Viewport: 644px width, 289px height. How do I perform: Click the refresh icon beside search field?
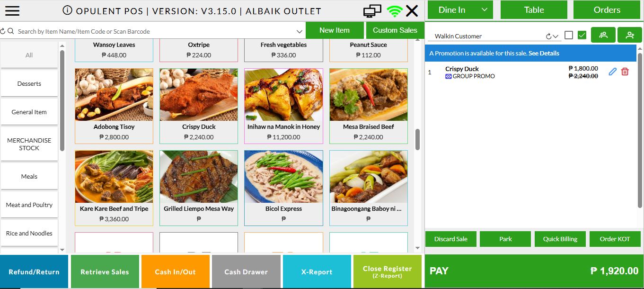click(x=3, y=31)
